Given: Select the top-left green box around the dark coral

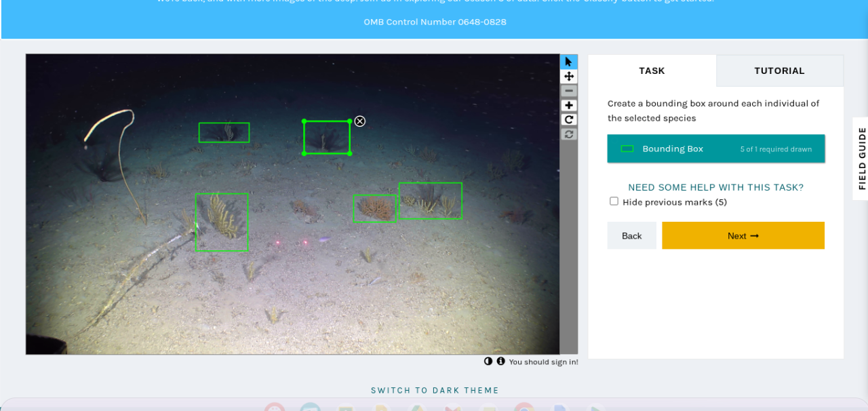Looking at the screenshot, I should tap(224, 132).
